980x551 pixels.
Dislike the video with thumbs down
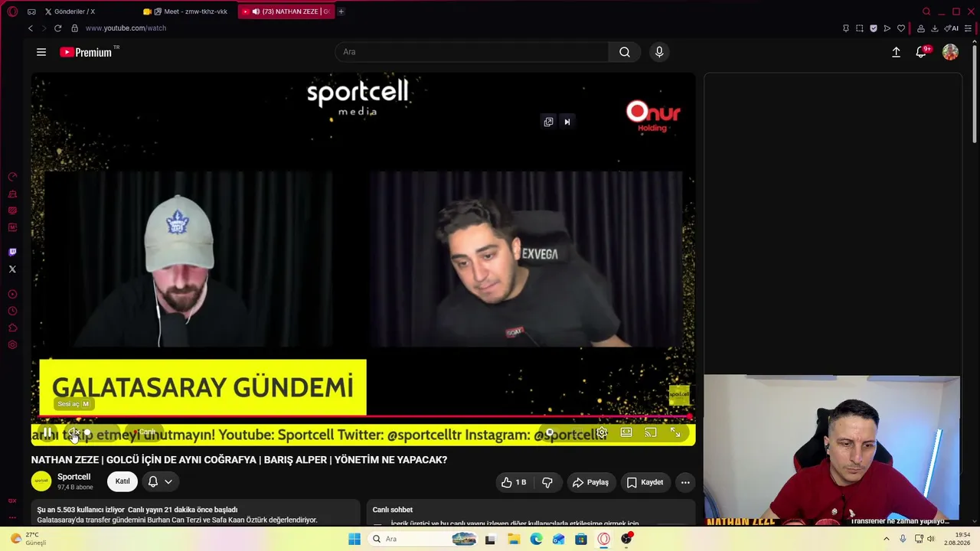click(x=547, y=482)
